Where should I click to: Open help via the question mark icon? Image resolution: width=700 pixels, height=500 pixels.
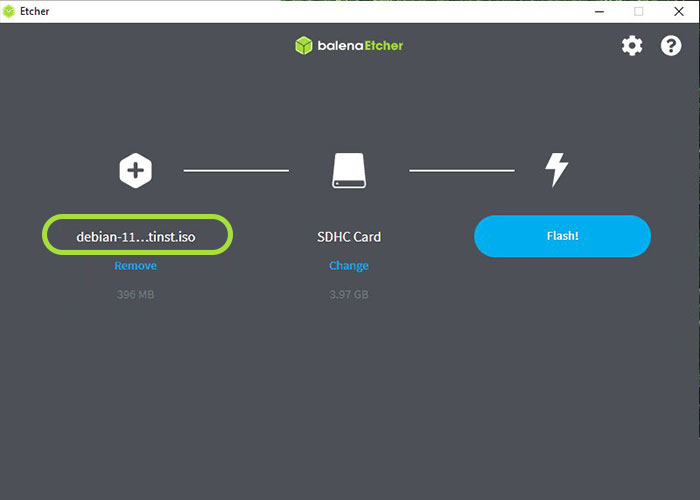[x=671, y=46]
